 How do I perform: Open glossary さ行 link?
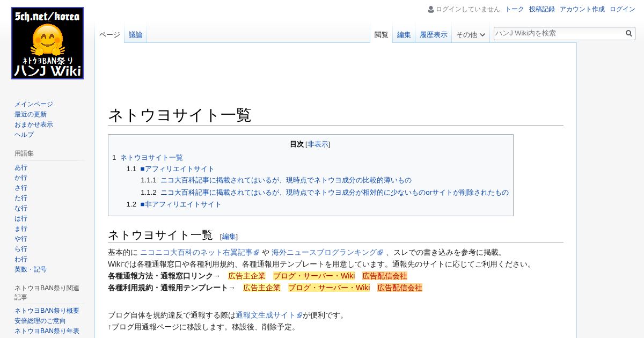point(21,188)
